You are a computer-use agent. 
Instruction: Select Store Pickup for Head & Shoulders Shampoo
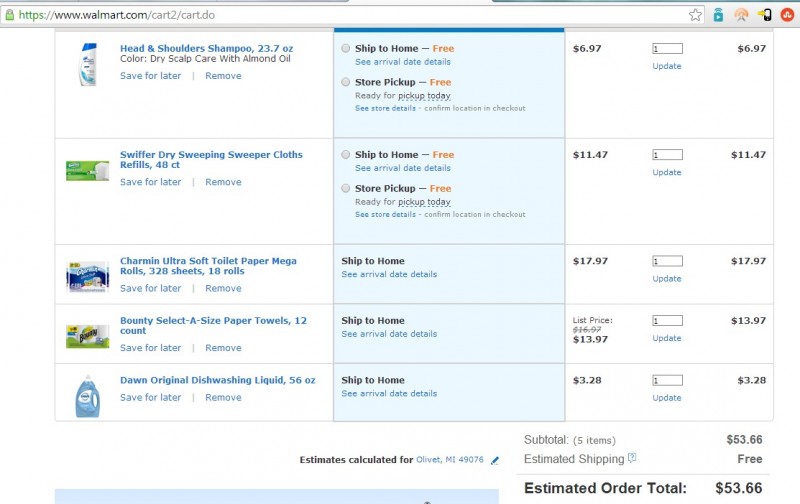(x=345, y=82)
